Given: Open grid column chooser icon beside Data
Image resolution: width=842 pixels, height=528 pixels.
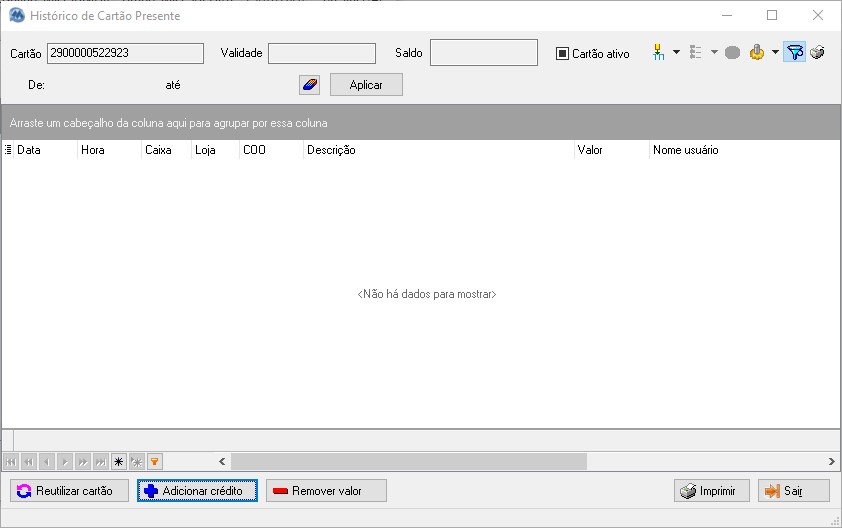Looking at the screenshot, I should point(8,150).
